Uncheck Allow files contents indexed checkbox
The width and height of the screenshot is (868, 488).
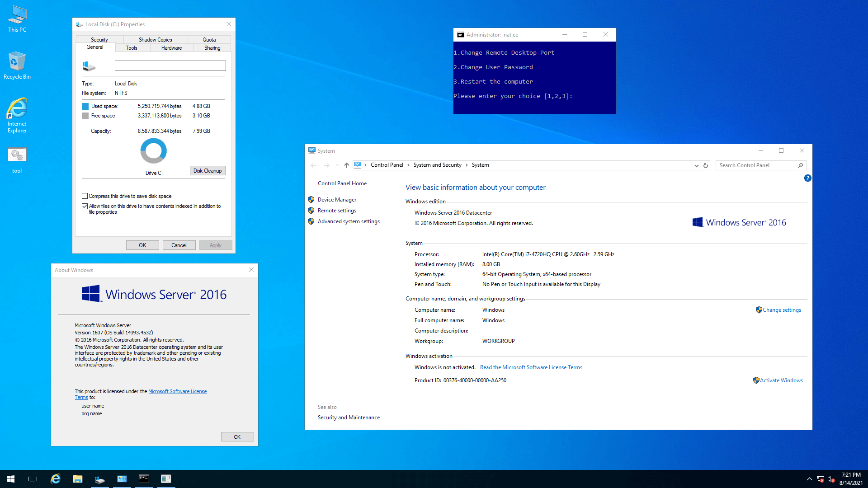coord(85,206)
